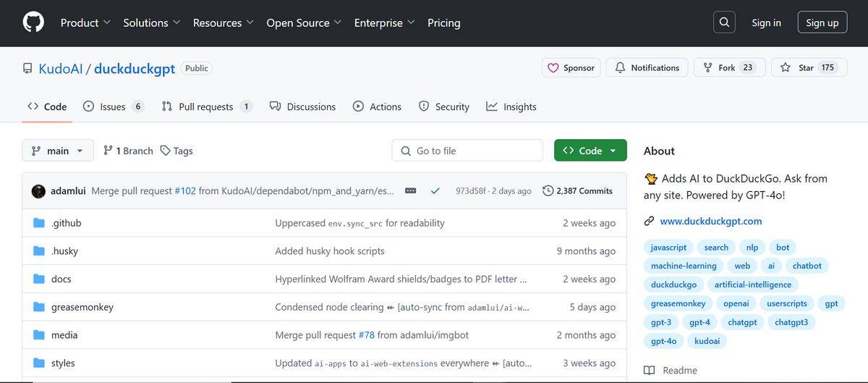Image resolution: width=868 pixels, height=383 pixels.
Task: Open the KudoAI owner link
Action: pyautogui.click(x=61, y=69)
